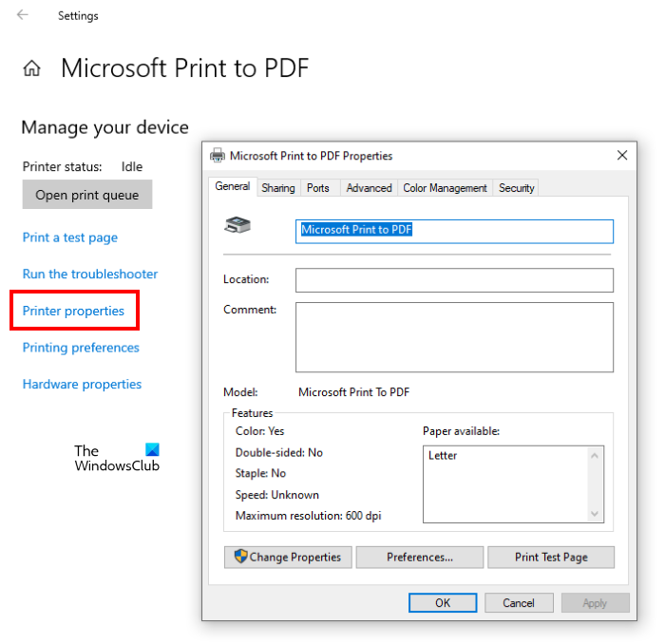Image resolution: width=665 pixels, height=644 pixels.
Task: Click inside the Location text field
Action: pyautogui.click(x=454, y=280)
